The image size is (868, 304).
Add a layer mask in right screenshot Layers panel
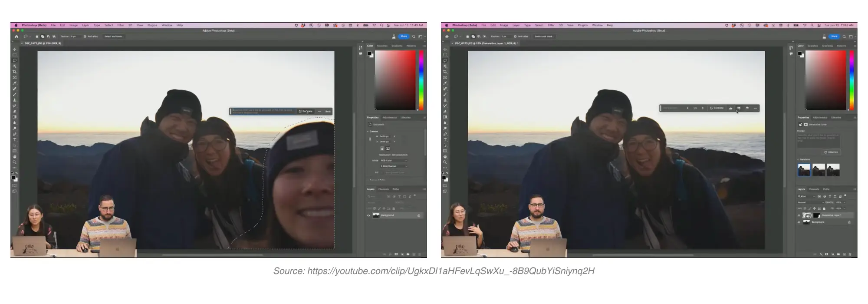(x=826, y=254)
